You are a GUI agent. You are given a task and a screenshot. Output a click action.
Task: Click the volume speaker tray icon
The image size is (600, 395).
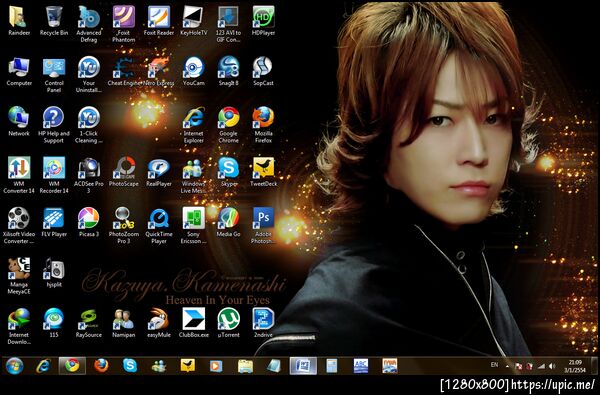tap(551, 366)
